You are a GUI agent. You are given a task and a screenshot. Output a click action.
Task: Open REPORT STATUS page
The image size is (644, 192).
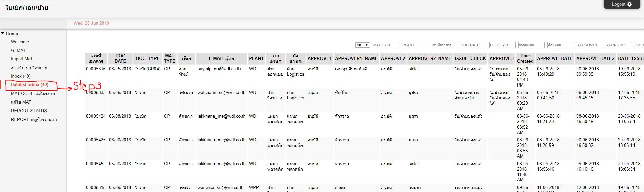coord(29,111)
